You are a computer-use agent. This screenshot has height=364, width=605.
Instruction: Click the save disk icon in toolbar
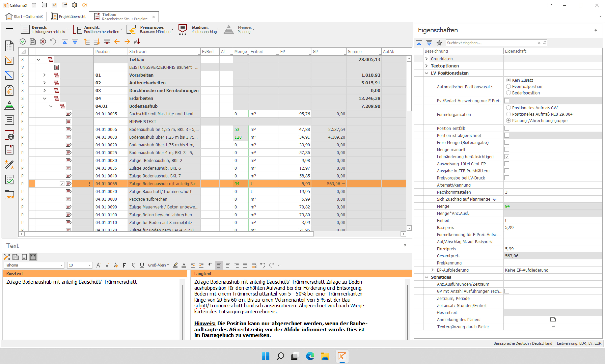click(x=33, y=42)
